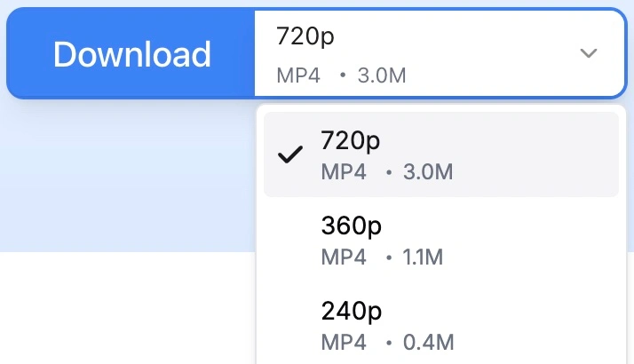The height and width of the screenshot is (364, 634).
Task: Click the word Download on the button
Action: click(x=131, y=54)
